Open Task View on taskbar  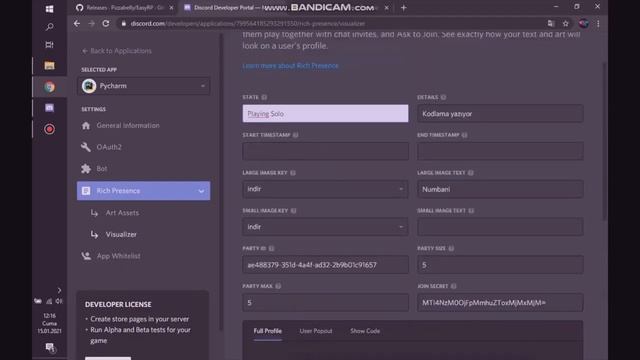pyautogui.click(x=49, y=45)
